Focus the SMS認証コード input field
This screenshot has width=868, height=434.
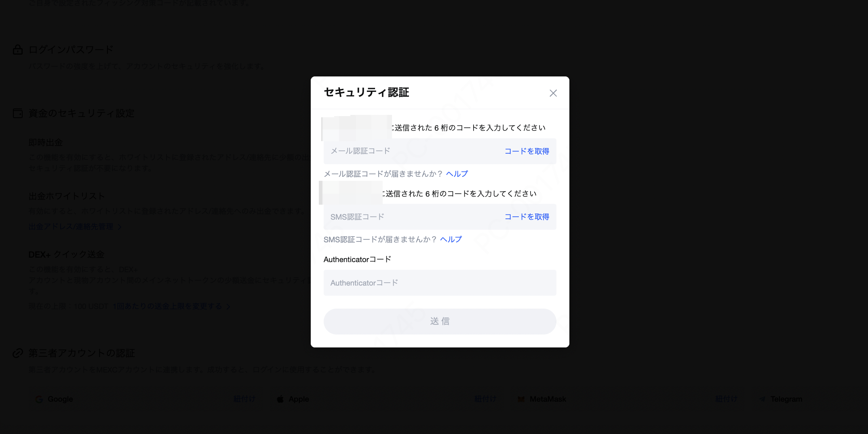pyautogui.click(x=412, y=217)
